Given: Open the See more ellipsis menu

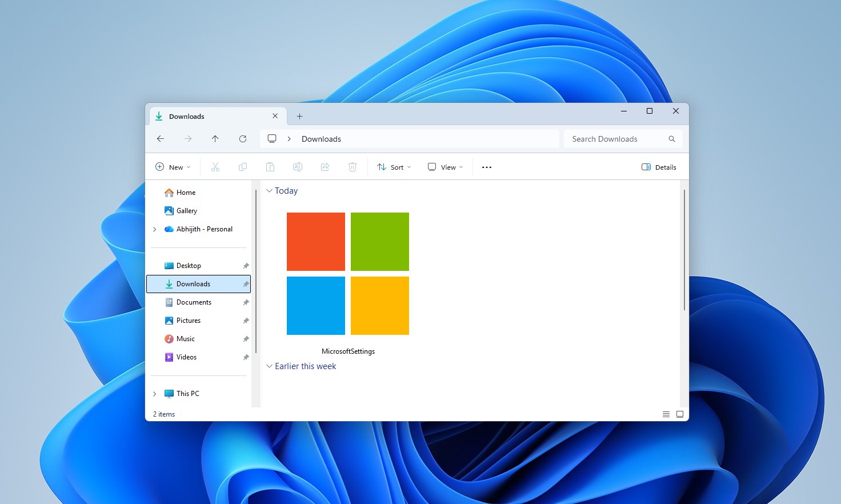Looking at the screenshot, I should coord(487,167).
